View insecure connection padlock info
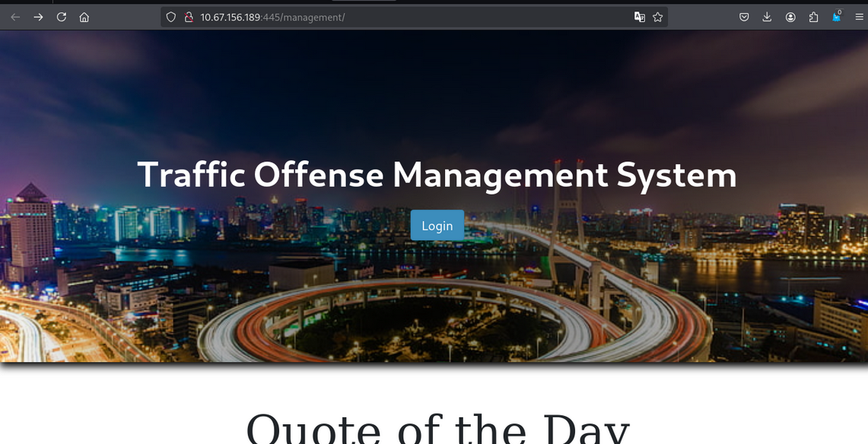The image size is (868, 444). 188,17
